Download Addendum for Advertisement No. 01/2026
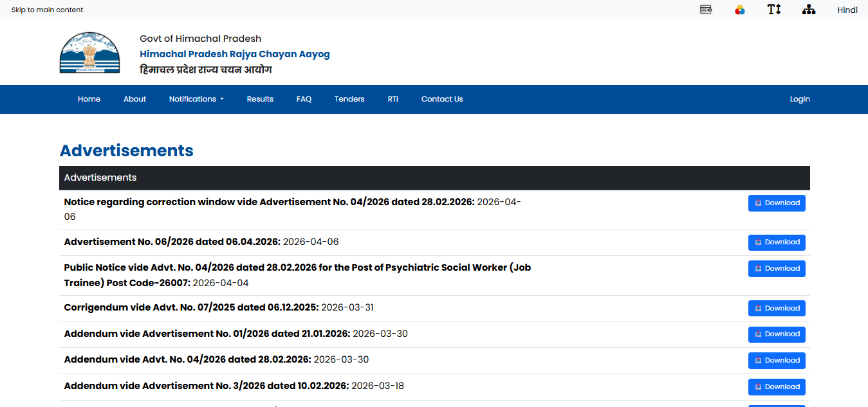This screenshot has height=407, width=868. pos(777,334)
